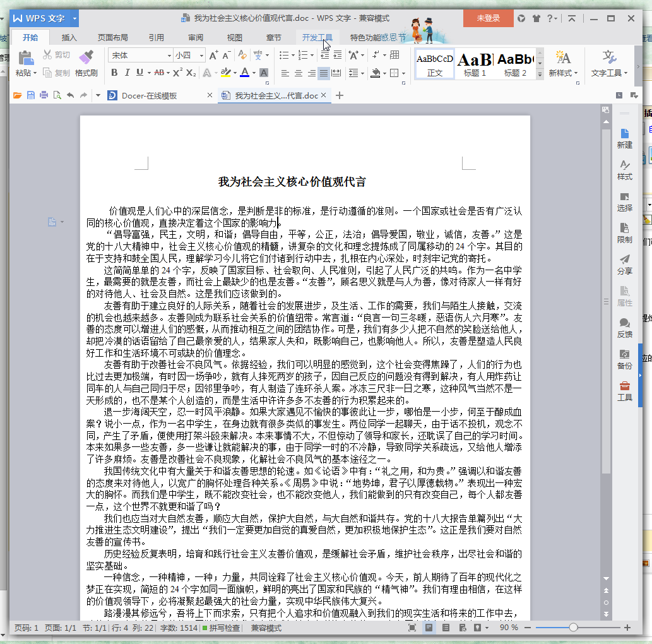
Task: Open a new document via 新建 sidebar icon
Action: point(624,138)
